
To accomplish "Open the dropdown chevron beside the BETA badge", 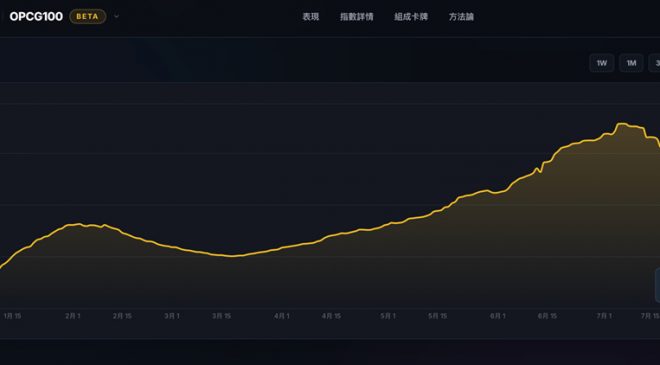I will point(117,16).
